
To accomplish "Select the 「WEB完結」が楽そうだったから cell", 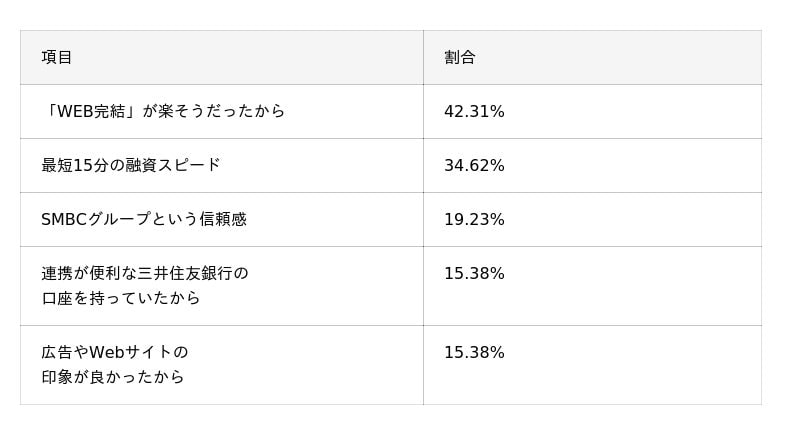I will (x=163, y=111).
